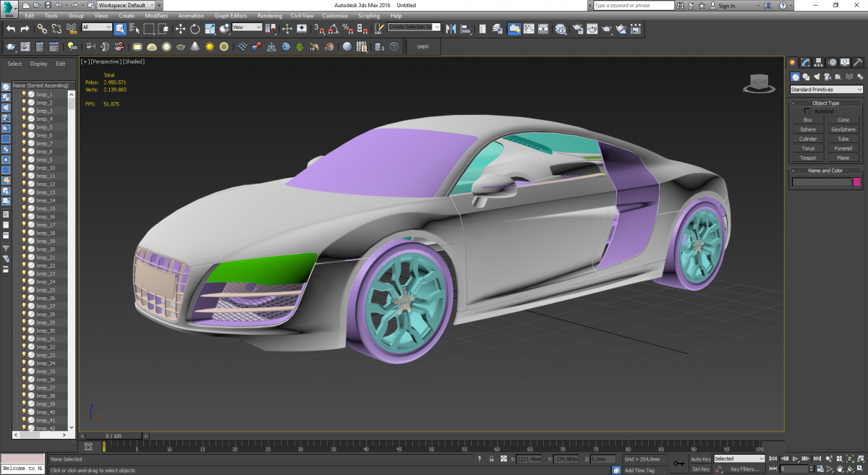This screenshot has width=868, height=475.
Task: Open the selection filter 'All' dropdown
Action: (x=97, y=27)
